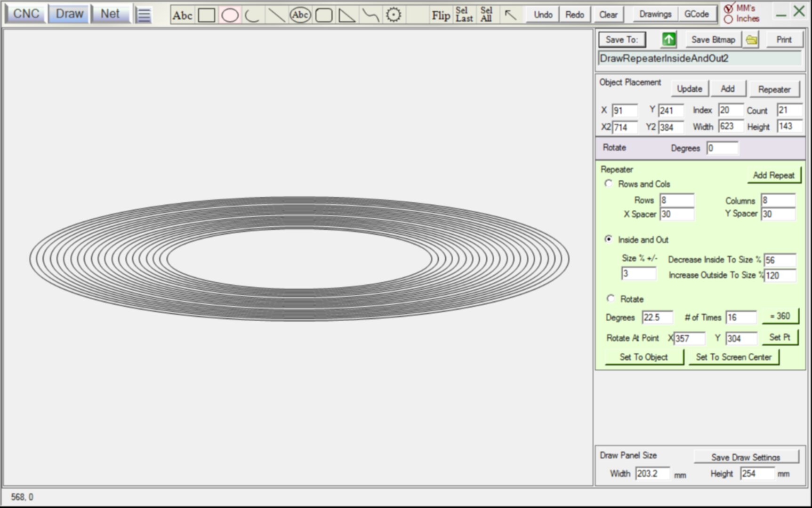
Task: Open the Drawings button
Action: (655, 14)
